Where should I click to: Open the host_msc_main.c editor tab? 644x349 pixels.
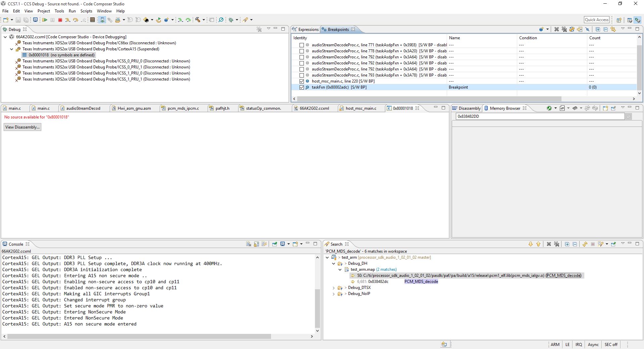[361, 108]
